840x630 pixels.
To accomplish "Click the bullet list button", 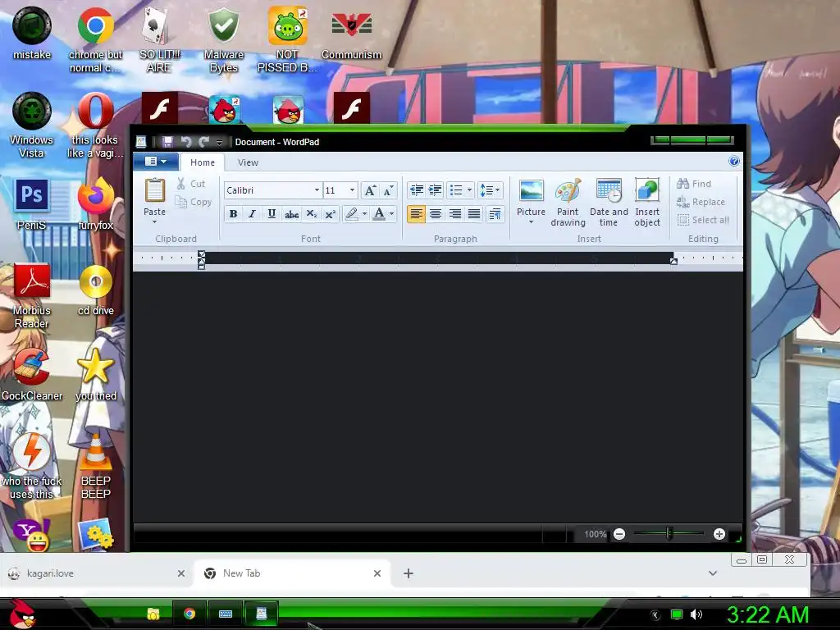I will (456, 190).
